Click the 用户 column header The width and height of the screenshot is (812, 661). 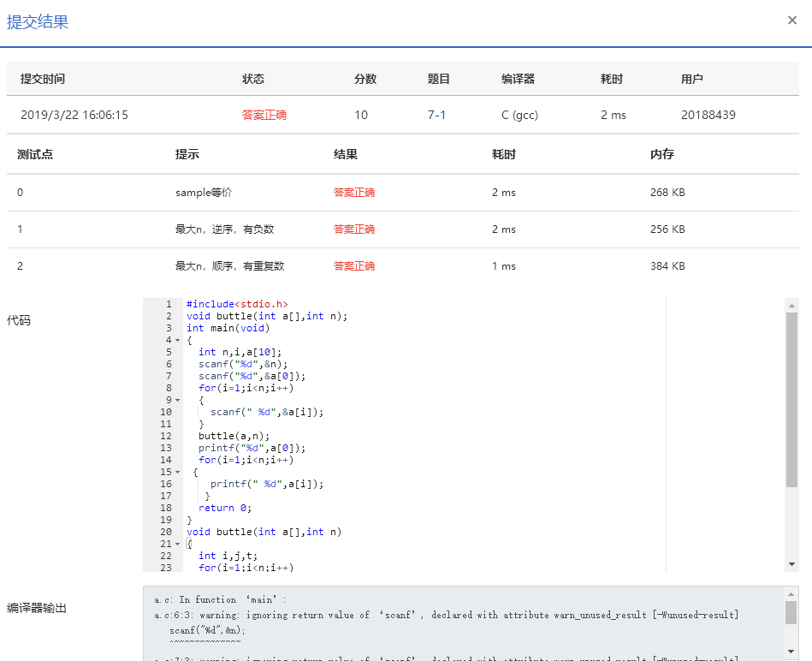(x=692, y=79)
